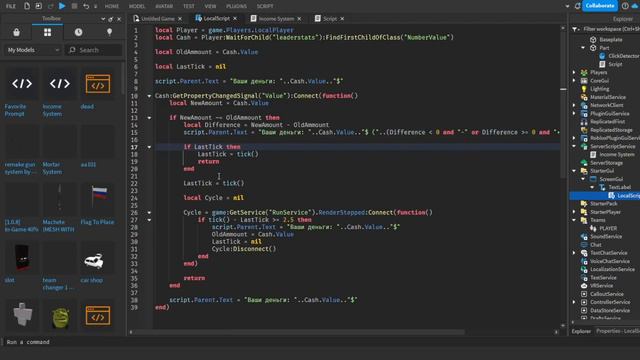Click the Undo arrow icon

pos(86,6)
